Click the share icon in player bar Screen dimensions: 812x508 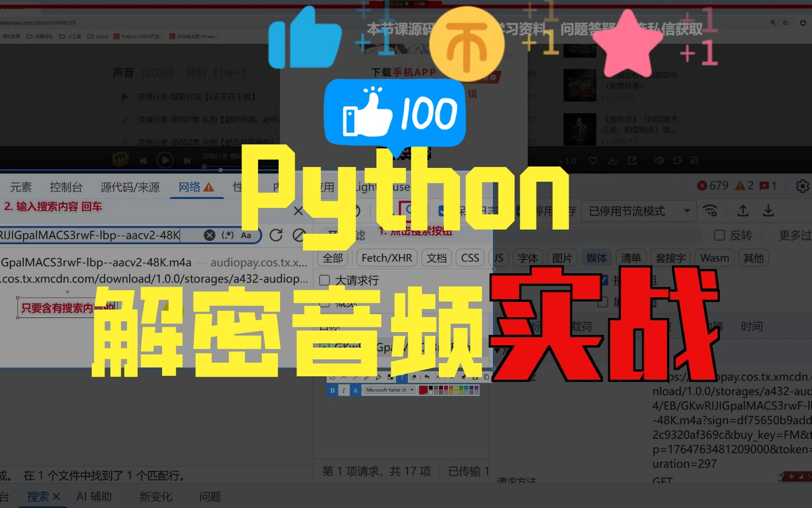(x=632, y=161)
